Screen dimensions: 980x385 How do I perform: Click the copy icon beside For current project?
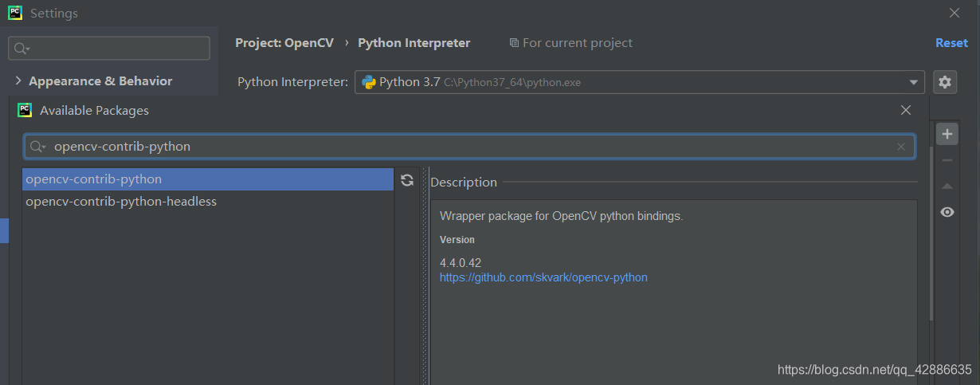(514, 43)
